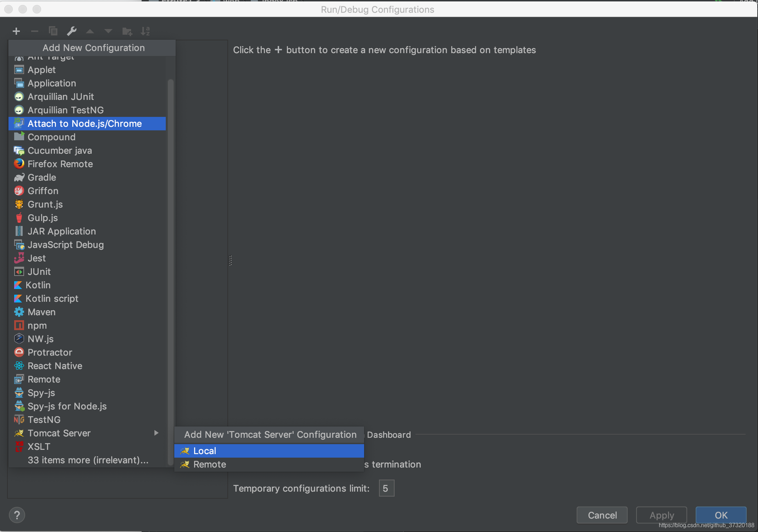
Task: Click the OK button
Action: pyautogui.click(x=721, y=515)
